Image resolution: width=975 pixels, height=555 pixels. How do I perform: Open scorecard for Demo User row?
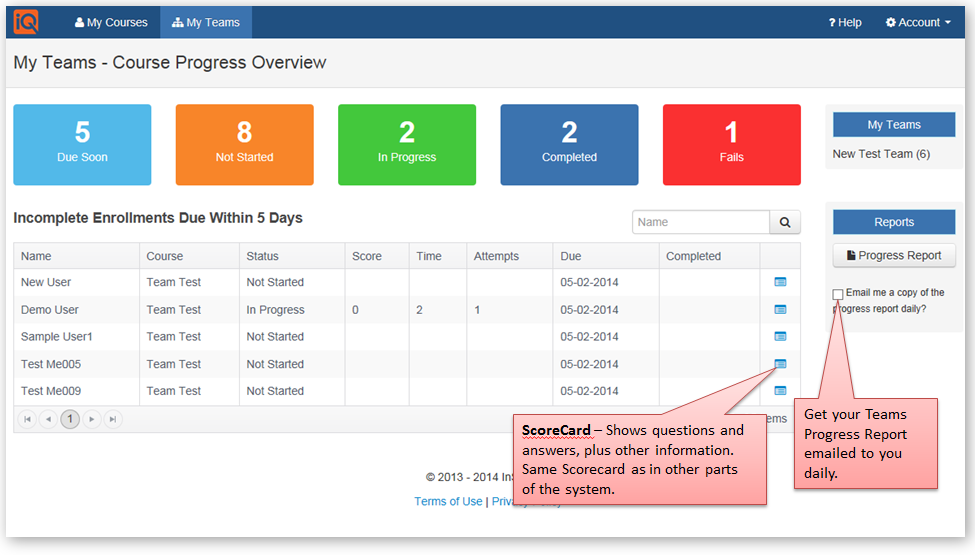[780, 310]
